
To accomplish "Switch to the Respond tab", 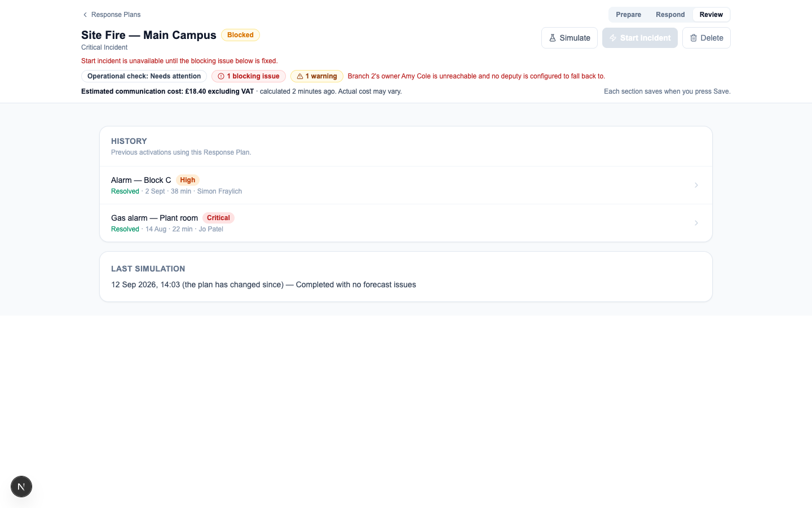I will coord(670,15).
